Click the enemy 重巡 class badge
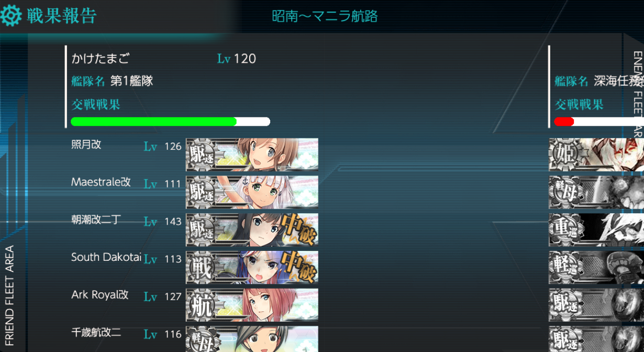This screenshot has height=352, width=644. coord(563,230)
